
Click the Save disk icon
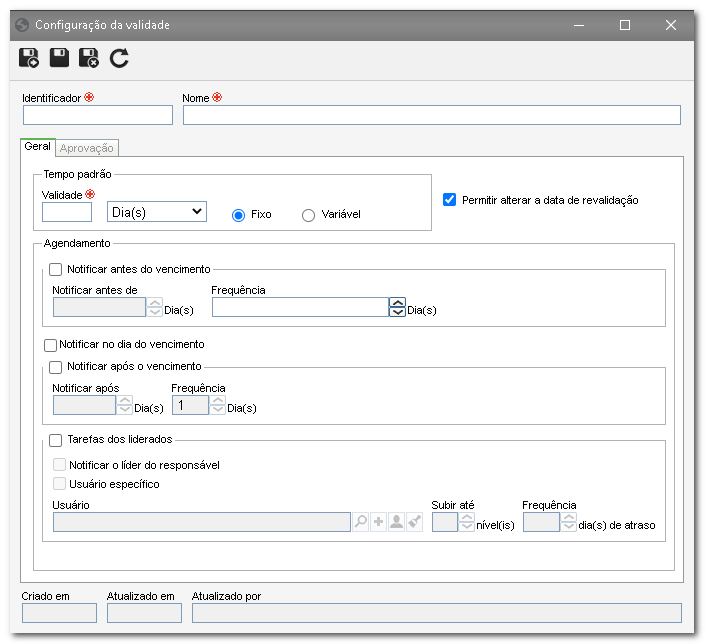[59, 58]
